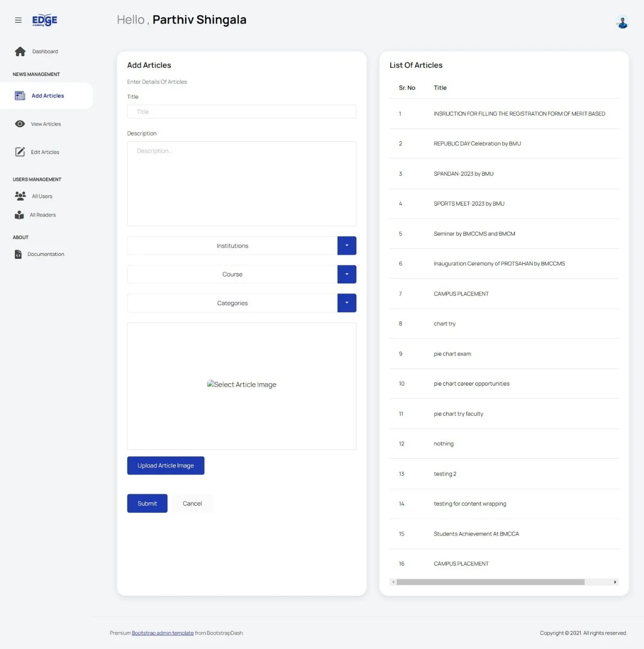Image resolution: width=644 pixels, height=649 pixels.
Task: Expand the Institutions dropdown arrow
Action: coord(346,246)
